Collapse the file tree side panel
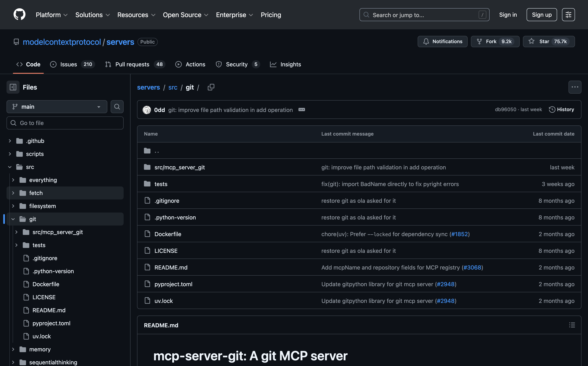 (13, 87)
